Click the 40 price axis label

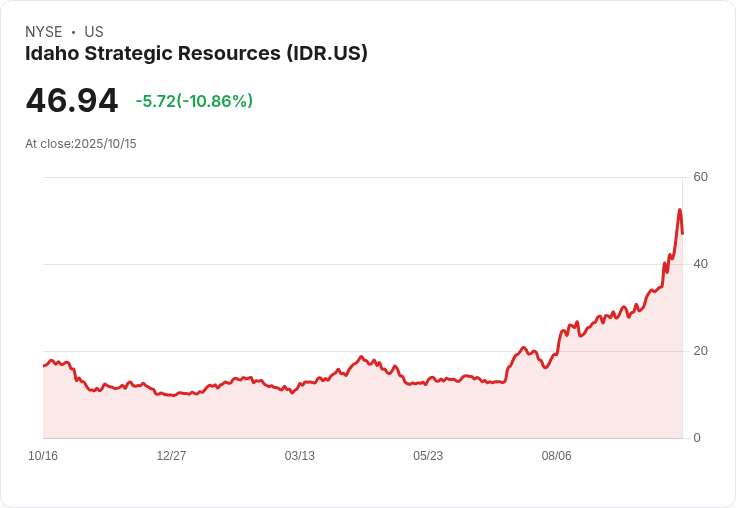701,264
